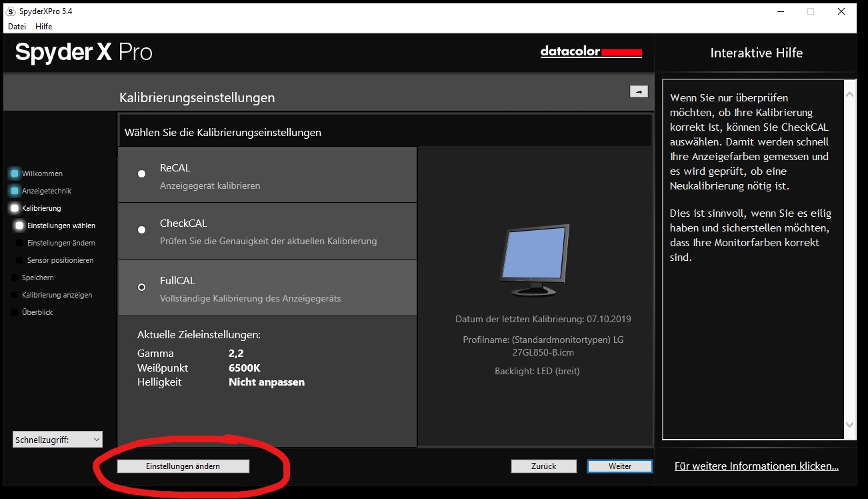
Task: Click the Sensor positionieren step
Action: (55, 260)
